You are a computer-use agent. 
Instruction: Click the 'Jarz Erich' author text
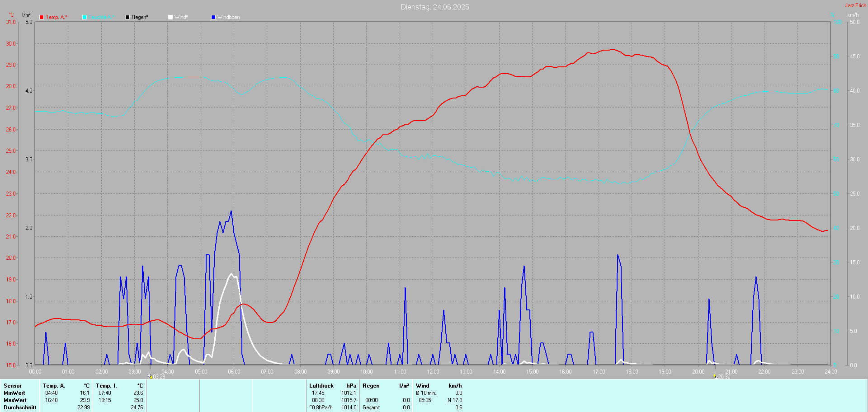856,5
